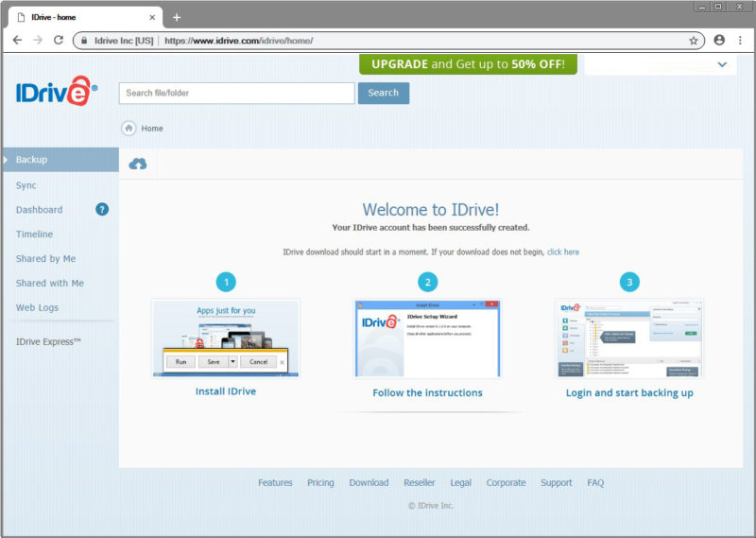Focus the Search file/folder field
756x538 pixels.
237,93
